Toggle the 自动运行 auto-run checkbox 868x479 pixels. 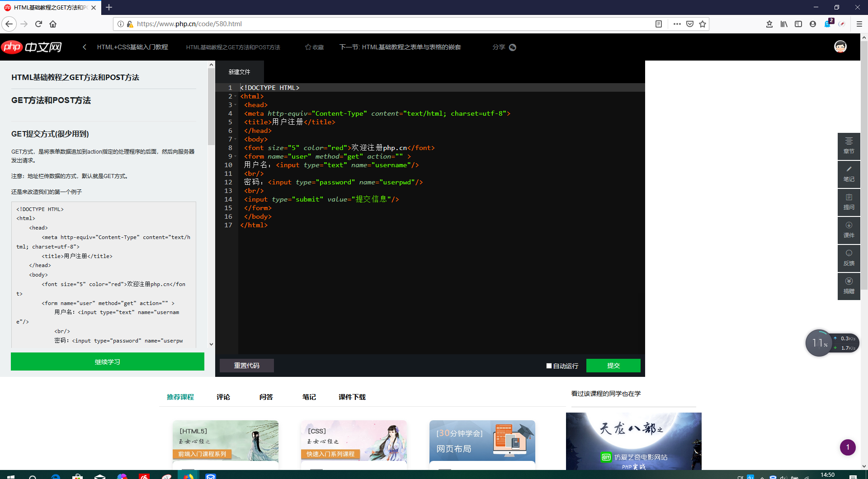549,366
